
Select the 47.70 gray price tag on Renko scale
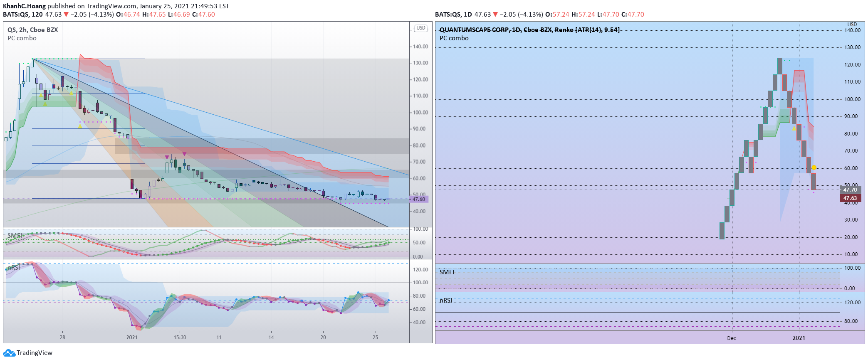(x=851, y=190)
